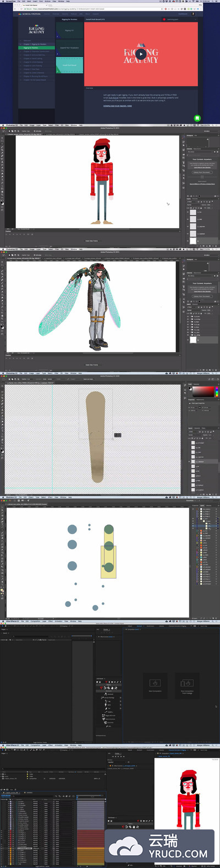
Task: Select the Install Duik Bassel lesson card
Action: [69, 65]
